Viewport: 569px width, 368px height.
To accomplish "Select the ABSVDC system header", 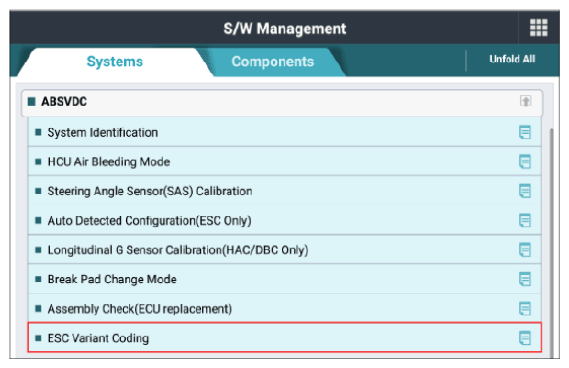I will (282, 102).
